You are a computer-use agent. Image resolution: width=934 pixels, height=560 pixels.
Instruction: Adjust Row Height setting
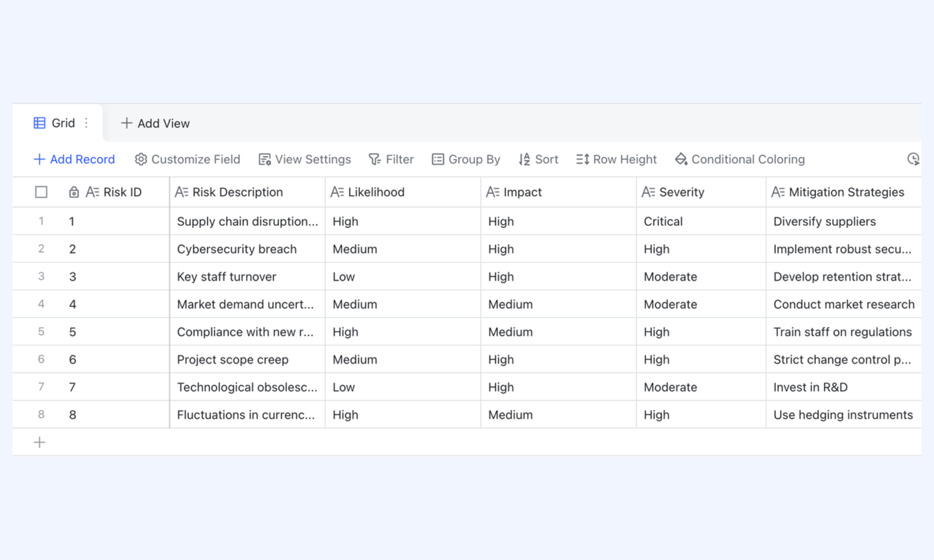[616, 160]
